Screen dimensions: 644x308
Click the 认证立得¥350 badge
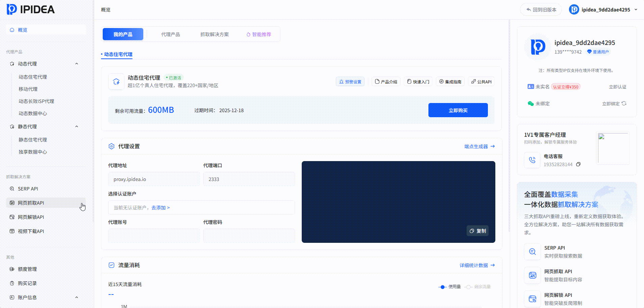pyautogui.click(x=566, y=87)
